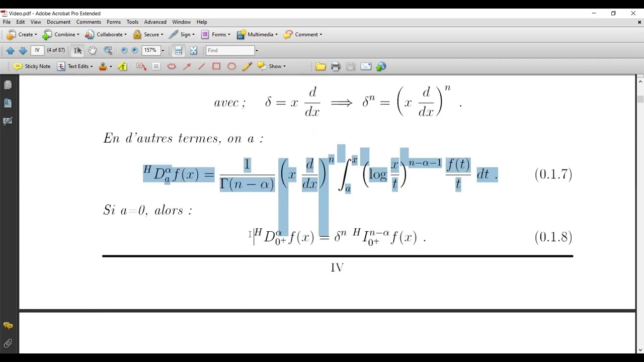Screen dimensions: 644x362
Task: Activate the Select text tool
Action: pos(77,50)
